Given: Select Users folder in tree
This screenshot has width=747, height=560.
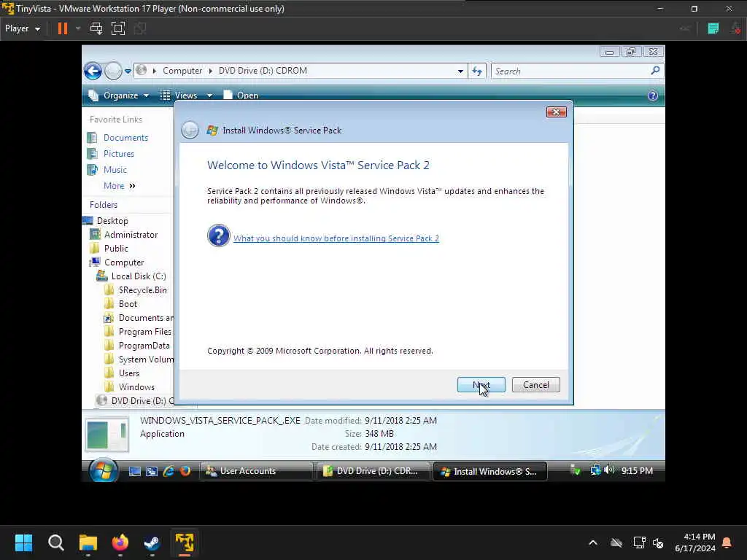Looking at the screenshot, I should click(x=128, y=373).
